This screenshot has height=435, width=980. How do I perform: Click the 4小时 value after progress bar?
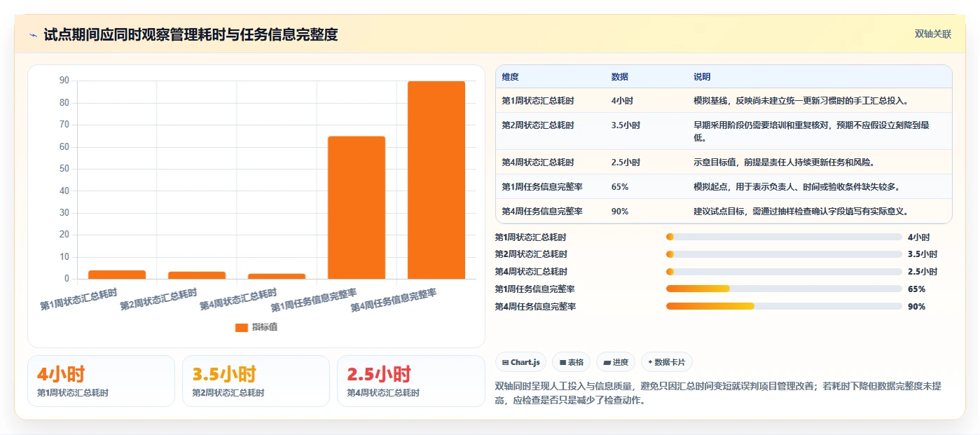click(919, 237)
